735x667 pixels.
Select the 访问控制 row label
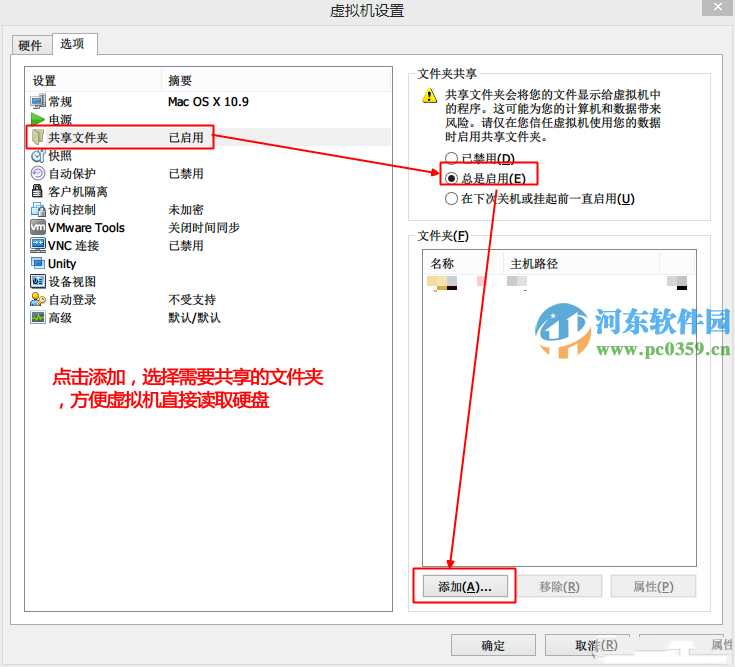point(72,210)
